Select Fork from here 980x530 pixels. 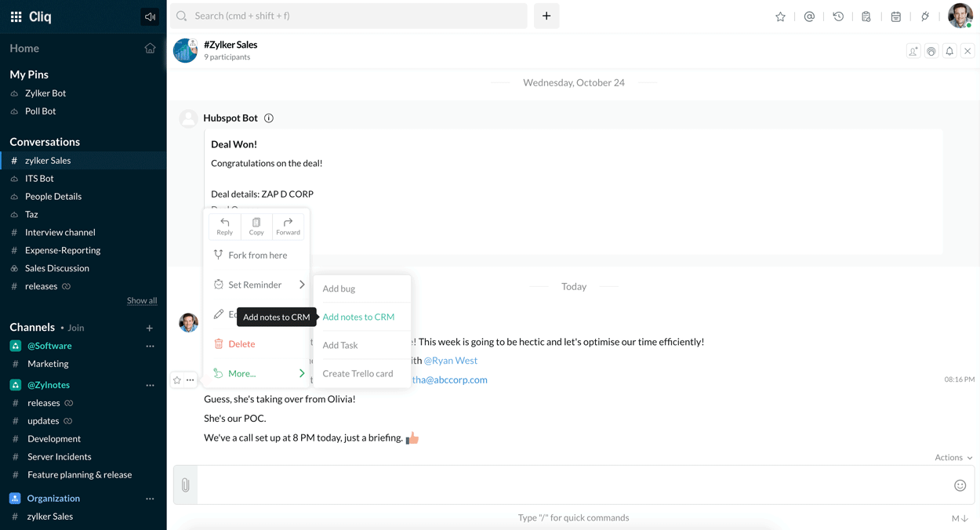click(x=256, y=255)
